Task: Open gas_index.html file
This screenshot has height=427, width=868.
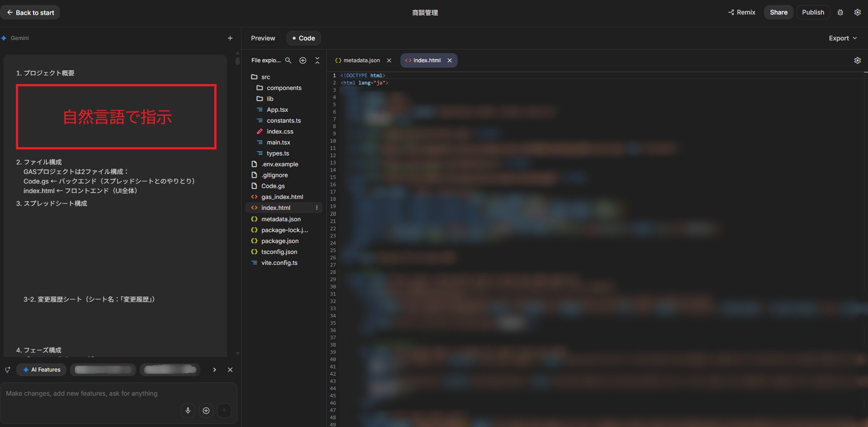Action: [x=284, y=197]
